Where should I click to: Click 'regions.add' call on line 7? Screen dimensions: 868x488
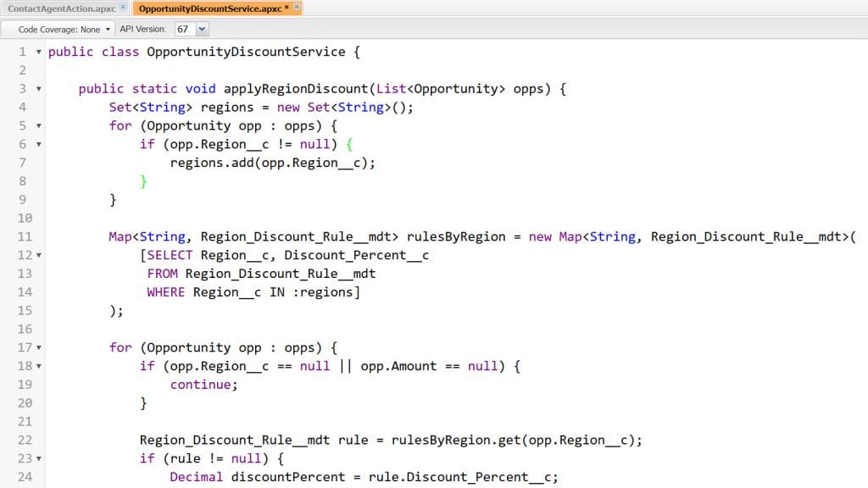pos(211,164)
